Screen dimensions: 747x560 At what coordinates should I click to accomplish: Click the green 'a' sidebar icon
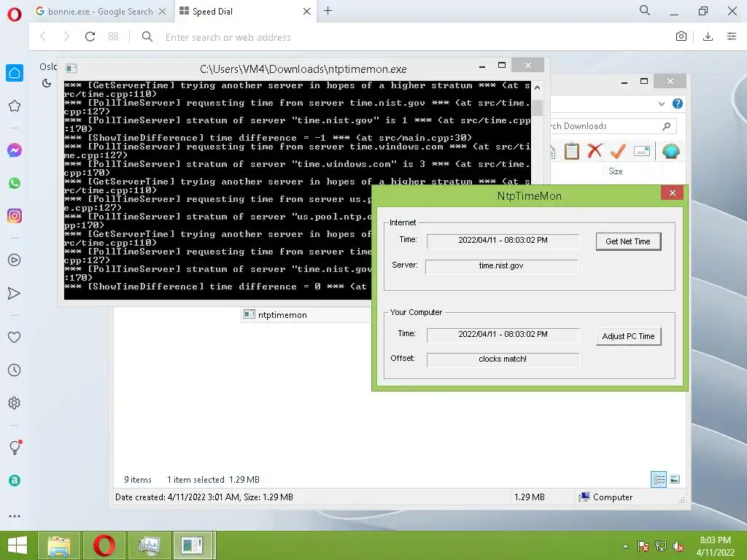[x=15, y=481]
